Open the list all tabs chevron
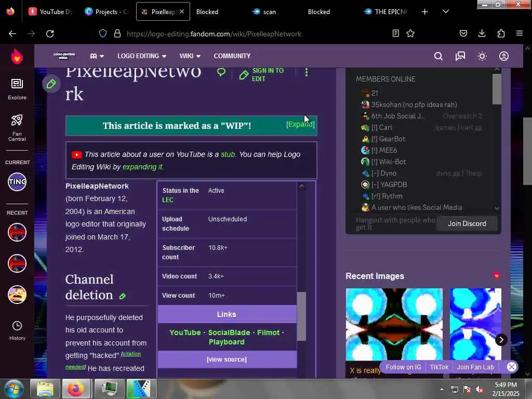The width and height of the screenshot is (532, 399). click(445, 11)
